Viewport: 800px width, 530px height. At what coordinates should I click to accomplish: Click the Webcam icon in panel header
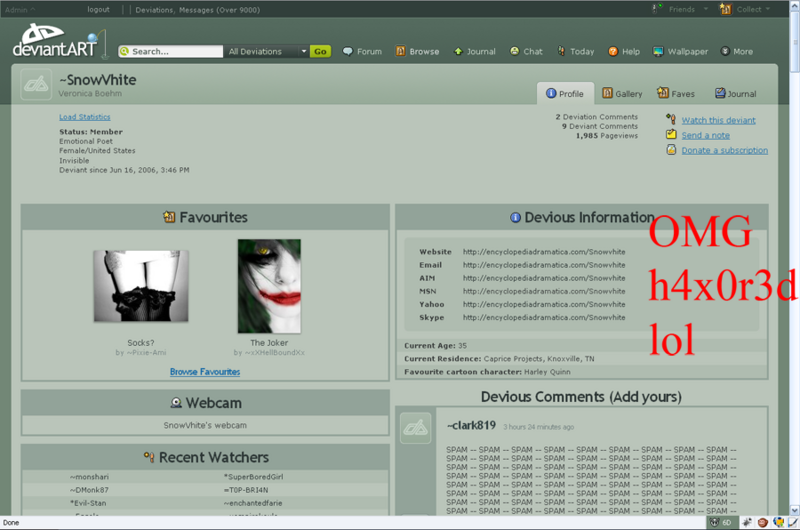tap(176, 403)
